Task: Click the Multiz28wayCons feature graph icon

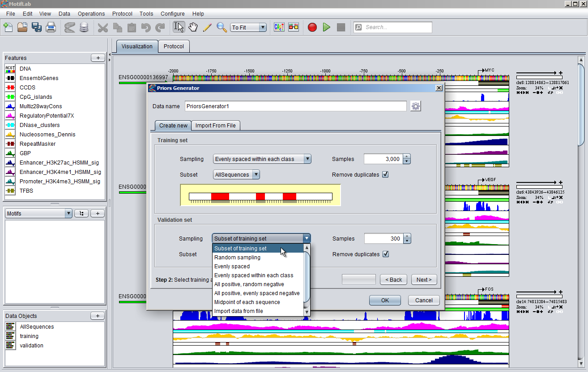Action: (10, 106)
